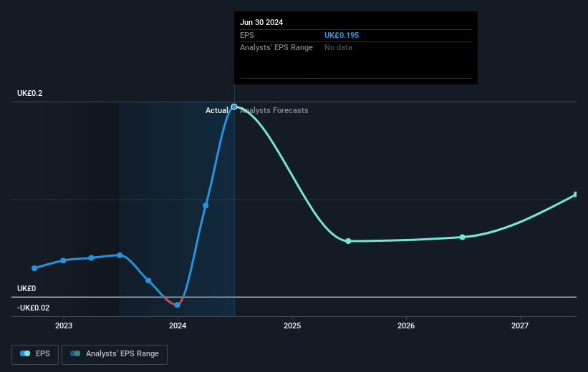Click the 2023 x-axis label
Image resolution: width=588 pixels, height=372 pixels.
(x=64, y=325)
